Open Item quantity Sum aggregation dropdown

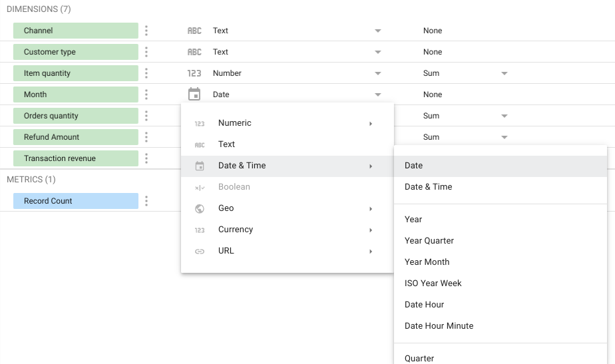pyautogui.click(x=504, y=73)
